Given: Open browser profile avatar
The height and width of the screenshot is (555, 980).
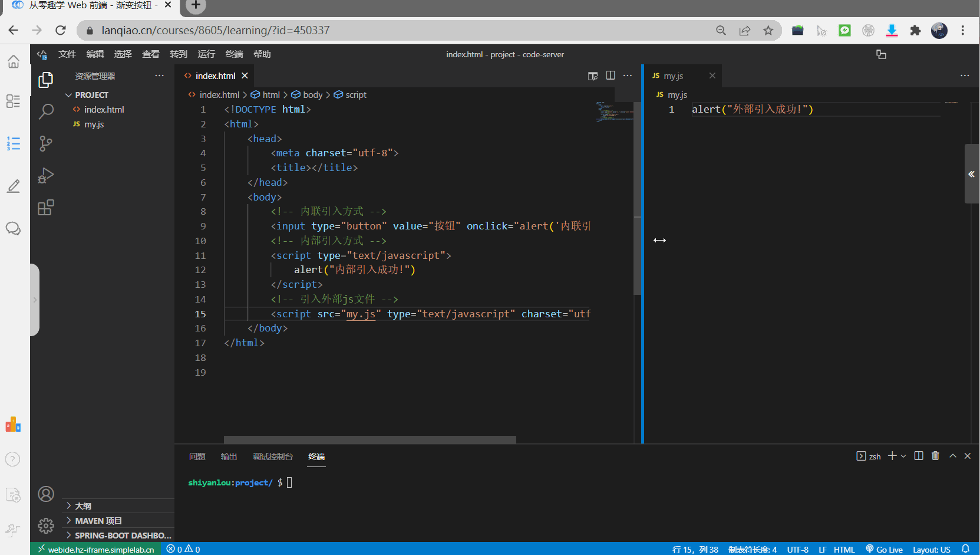Looking at the screenshot, I should [x=939, y=31].
